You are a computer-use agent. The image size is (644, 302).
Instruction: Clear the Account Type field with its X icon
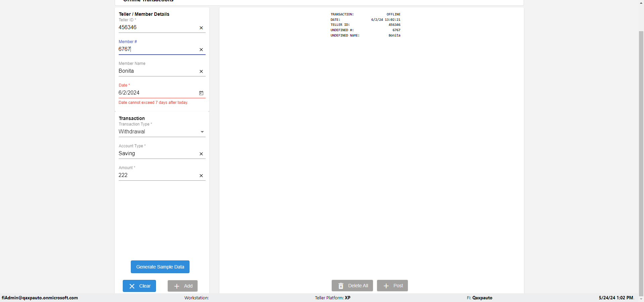201,154
